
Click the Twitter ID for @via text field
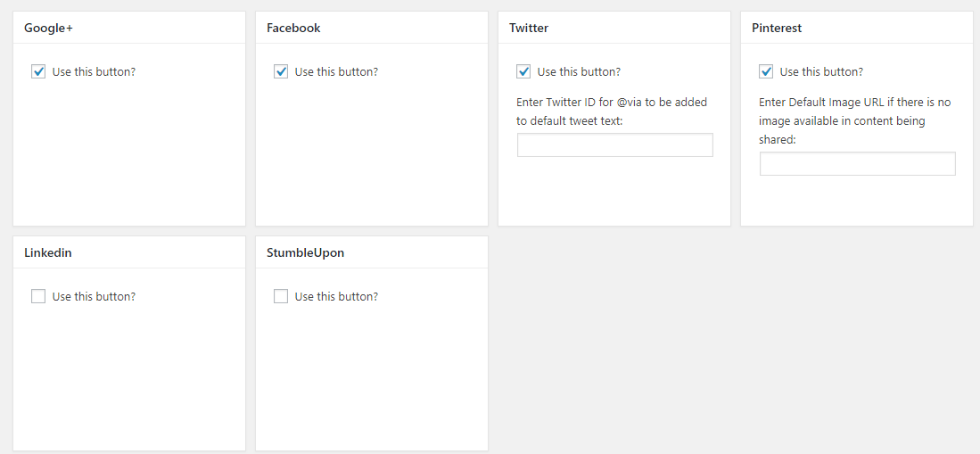[x=615, y=144]
